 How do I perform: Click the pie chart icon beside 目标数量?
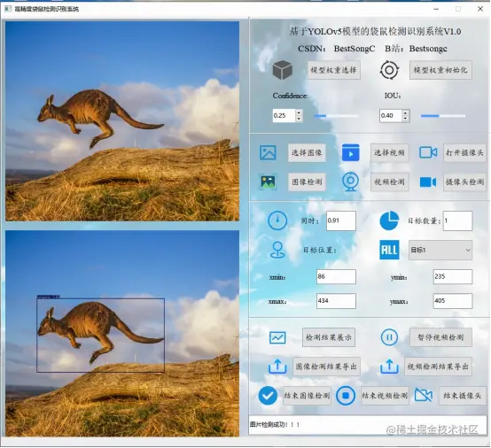pos(389,220)
